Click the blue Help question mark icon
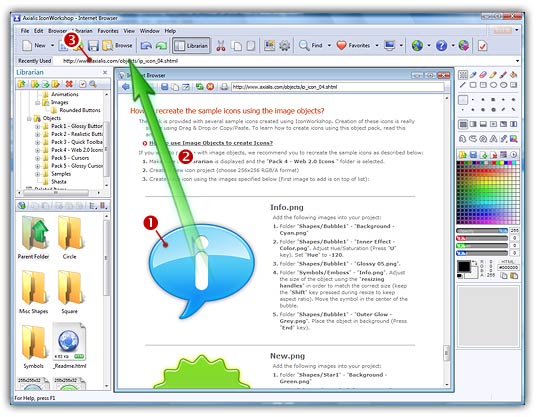This screenshot has width=537, height=417. coord(441,46)
